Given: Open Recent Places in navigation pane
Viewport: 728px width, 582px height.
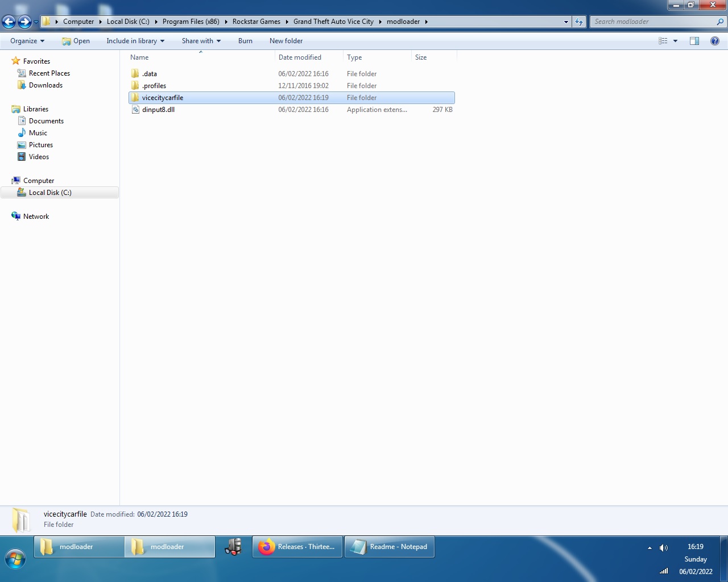Looking at the screenshot, I should tap(49, 73).
